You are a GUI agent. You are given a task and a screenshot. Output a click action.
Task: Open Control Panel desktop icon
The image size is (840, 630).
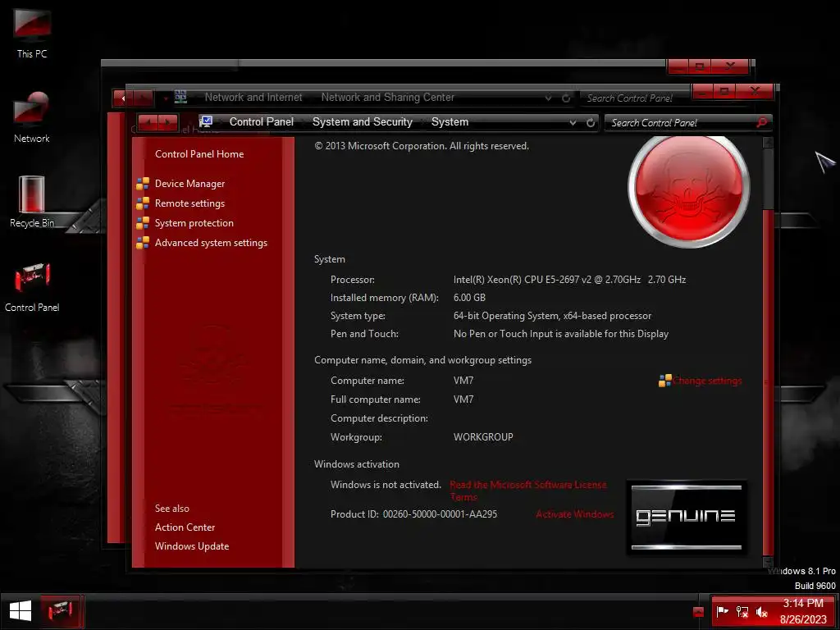(32, 286)
